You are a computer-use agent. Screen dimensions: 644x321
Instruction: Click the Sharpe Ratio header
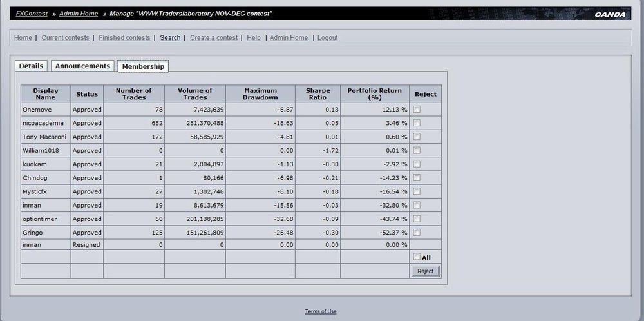[x=318, y=93]
